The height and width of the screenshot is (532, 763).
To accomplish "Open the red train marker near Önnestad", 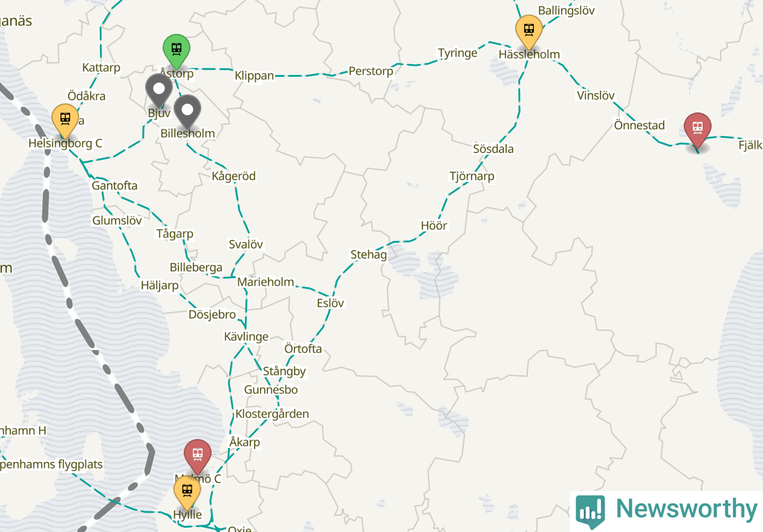I will point(698,130).
